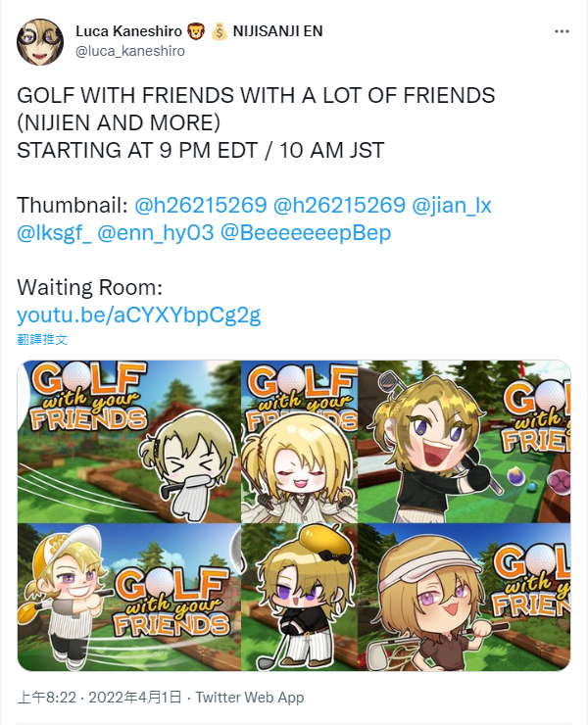The height and width of the screenshot is (725, 588).
Task: Open the second @h26215269 mention
Action: click(x=339, y=205)
